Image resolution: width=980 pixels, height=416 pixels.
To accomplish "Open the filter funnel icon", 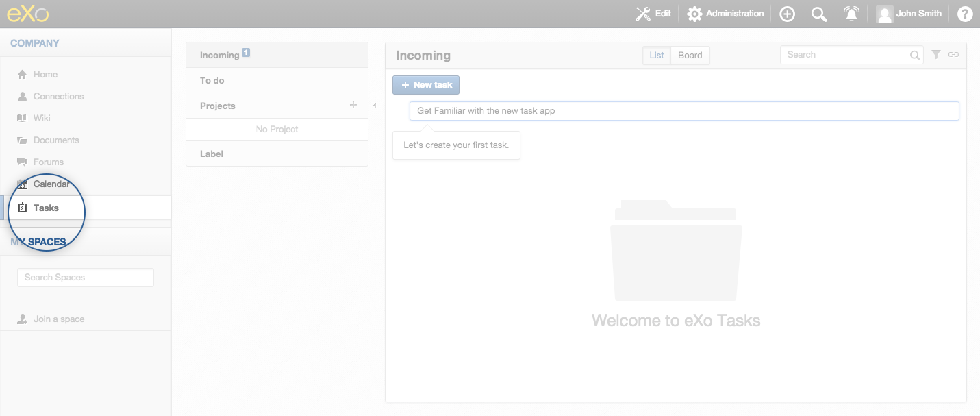I will [935, 54].
